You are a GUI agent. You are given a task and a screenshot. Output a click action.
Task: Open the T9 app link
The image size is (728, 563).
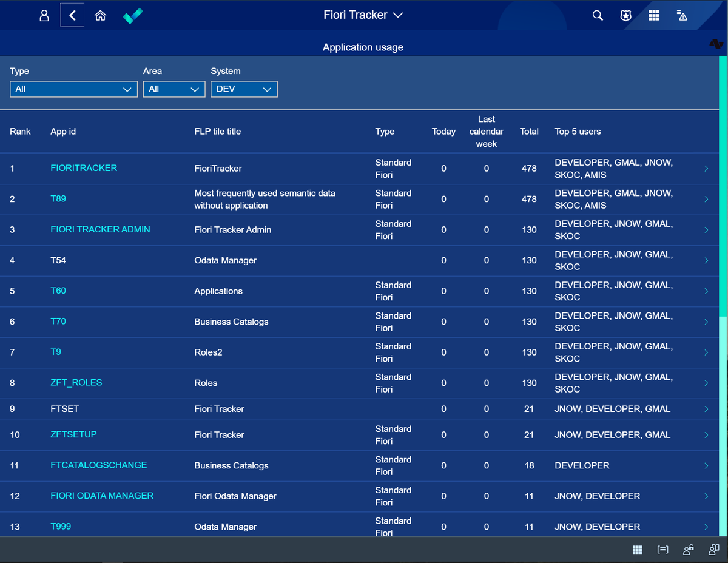tap(56, 352)
